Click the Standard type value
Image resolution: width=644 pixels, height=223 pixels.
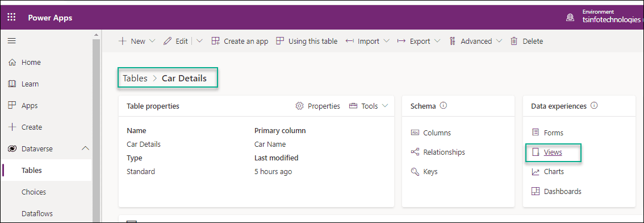pyautogui.click(x=141, y=172)
